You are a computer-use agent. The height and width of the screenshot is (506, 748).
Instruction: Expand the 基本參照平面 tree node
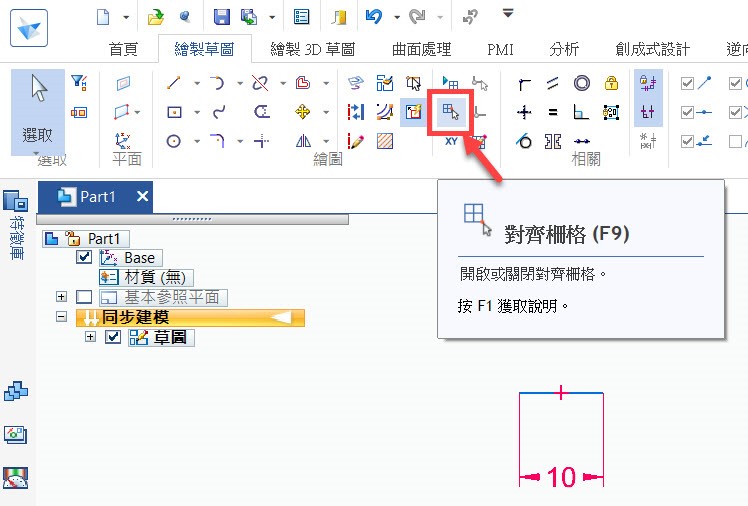click(62, 297)
